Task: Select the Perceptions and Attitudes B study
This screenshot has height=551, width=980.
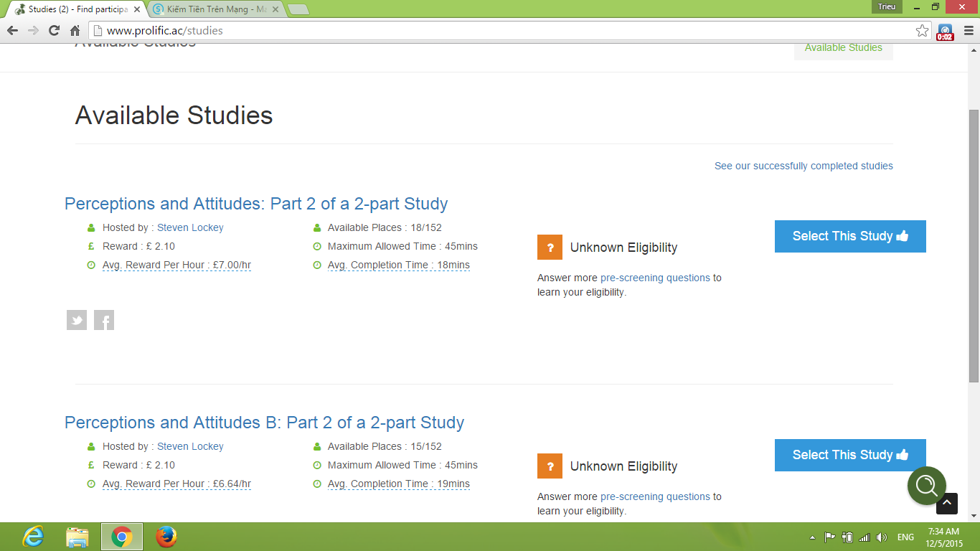Action: pos(850,455)
